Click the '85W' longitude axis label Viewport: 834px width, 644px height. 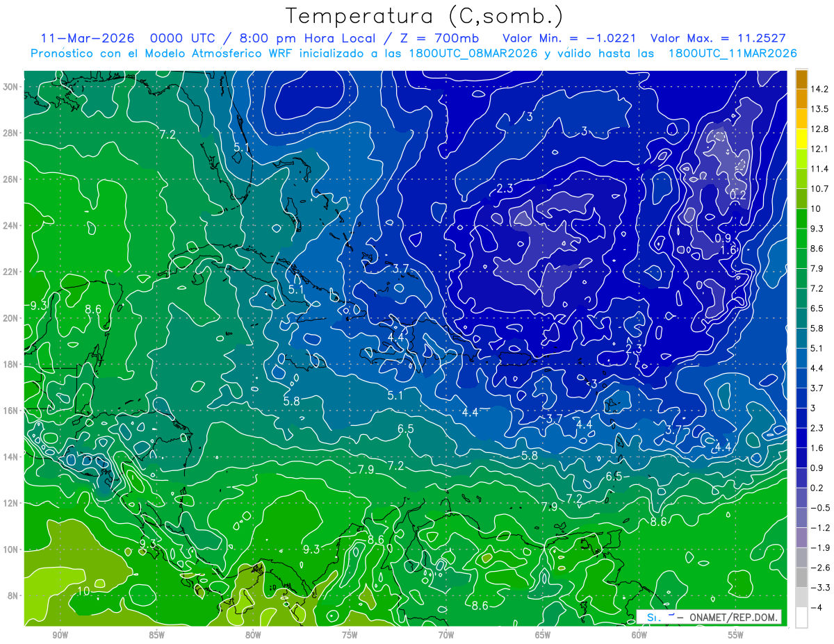click(156, 635)
